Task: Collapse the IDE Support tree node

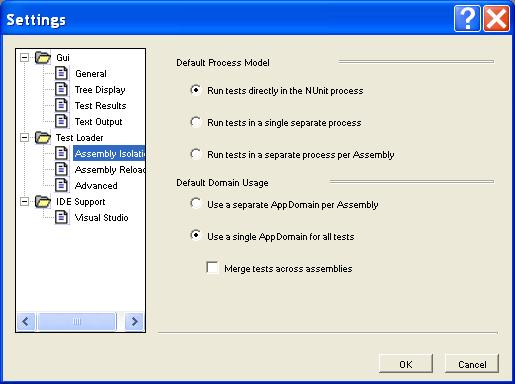Action: (24, 202)
